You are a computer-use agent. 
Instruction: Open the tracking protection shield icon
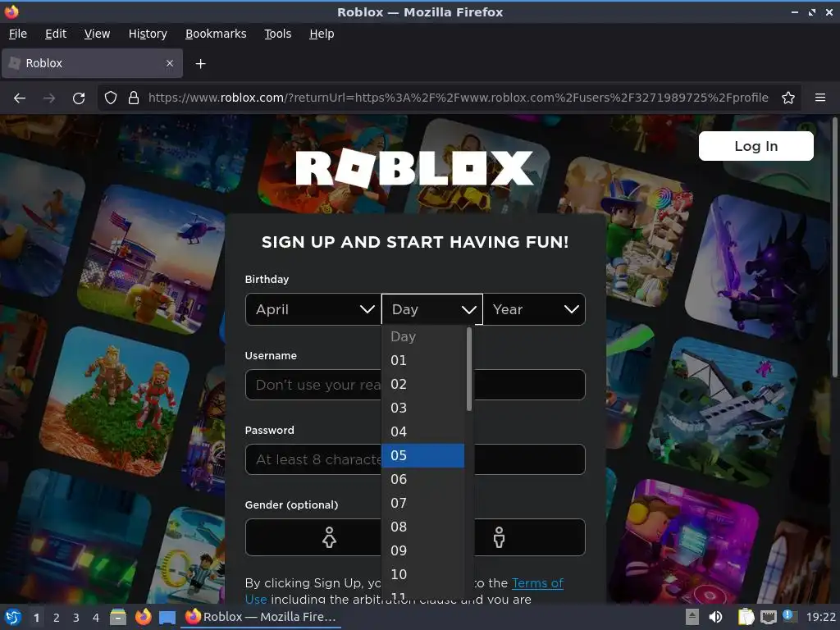(111, 98)
